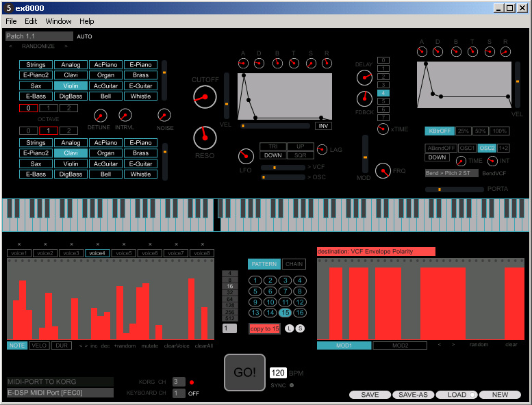Click the BPM 120 tempo field

(278, 373)
